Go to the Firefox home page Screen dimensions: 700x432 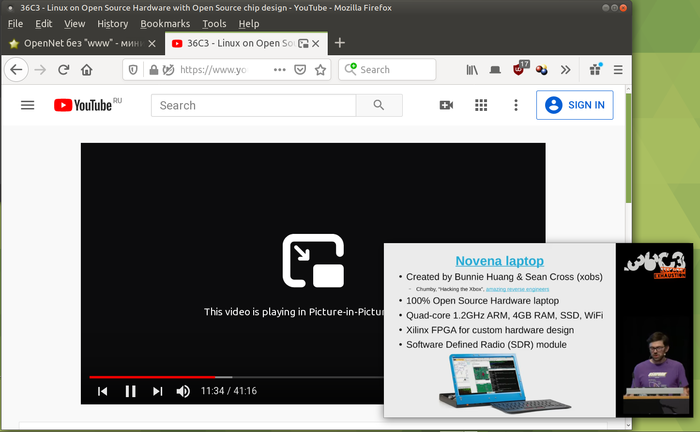[87, 70]
